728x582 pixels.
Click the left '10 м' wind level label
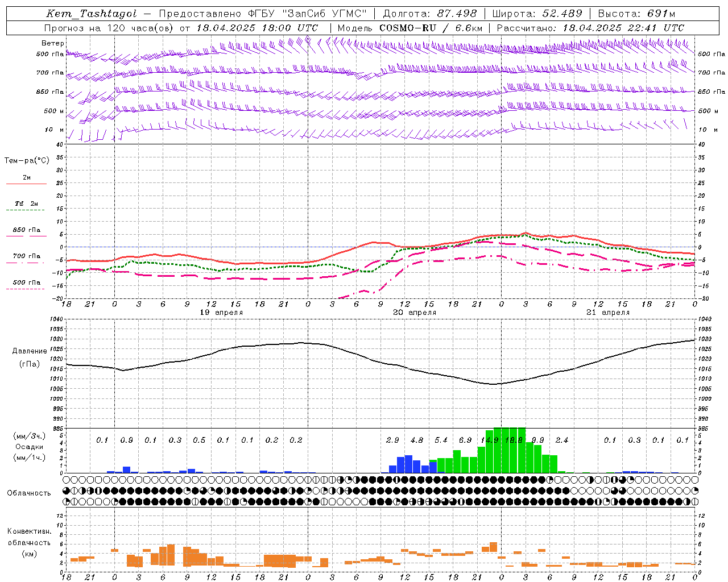click(55, 130)
